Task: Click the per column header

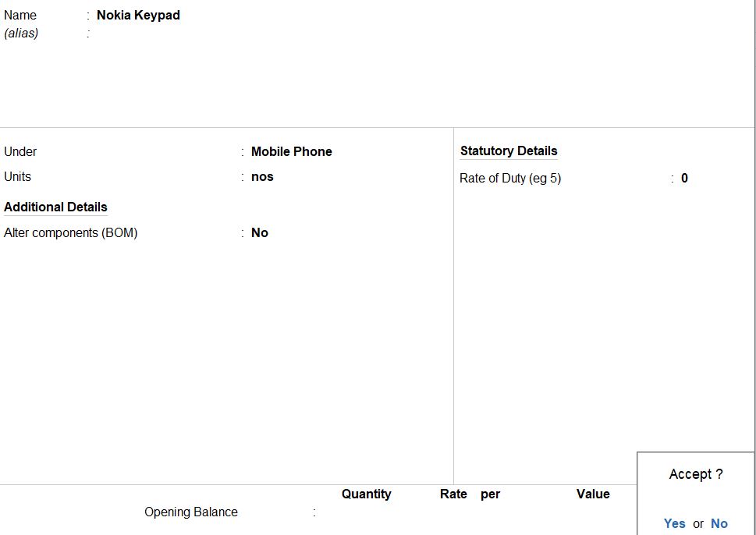Action: [x=490, y=494]
